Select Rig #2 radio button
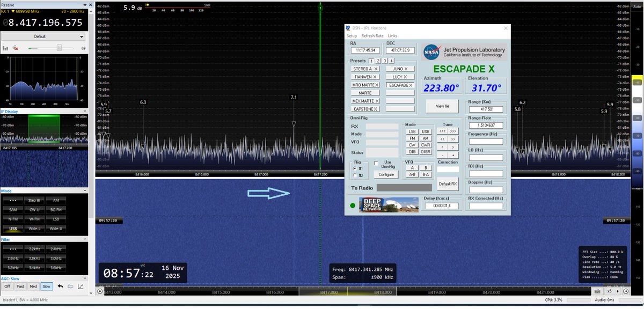 [x=354, y=175]
